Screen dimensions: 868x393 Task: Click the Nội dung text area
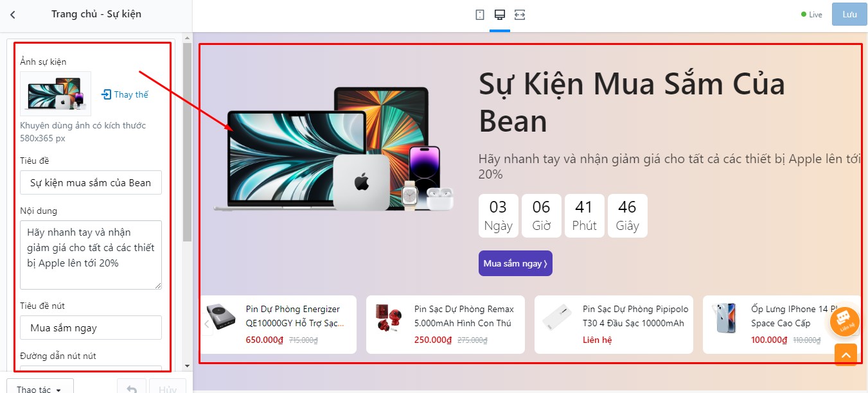tap(91, 255)
